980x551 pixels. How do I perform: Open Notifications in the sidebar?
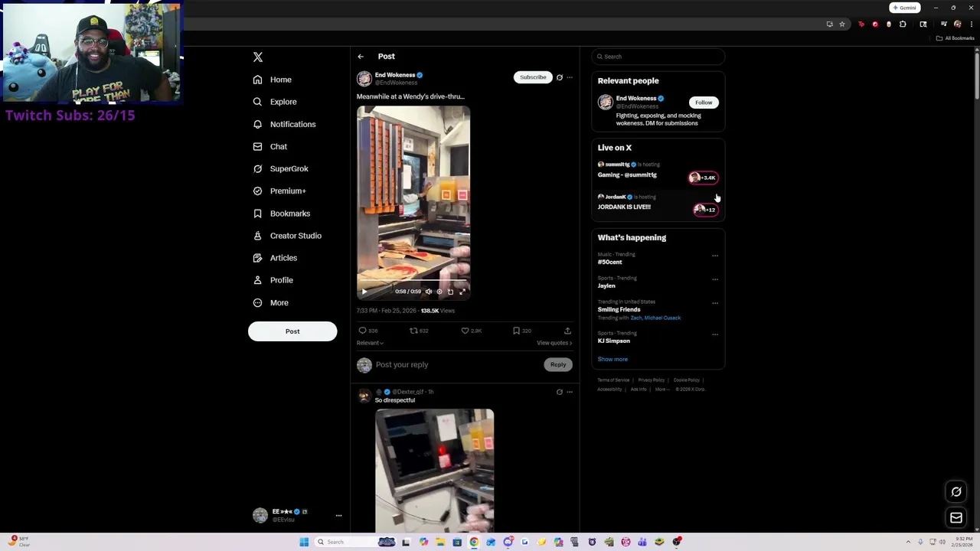(283, 124)
